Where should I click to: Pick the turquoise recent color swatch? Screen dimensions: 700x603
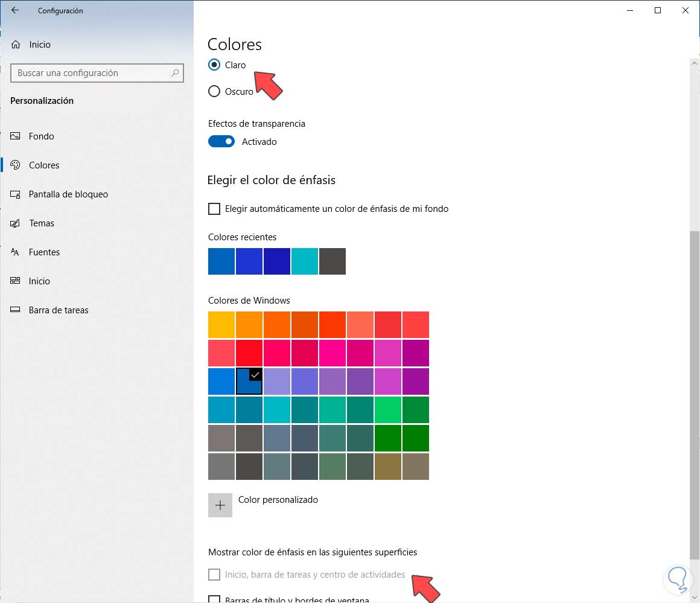(305, 261)
